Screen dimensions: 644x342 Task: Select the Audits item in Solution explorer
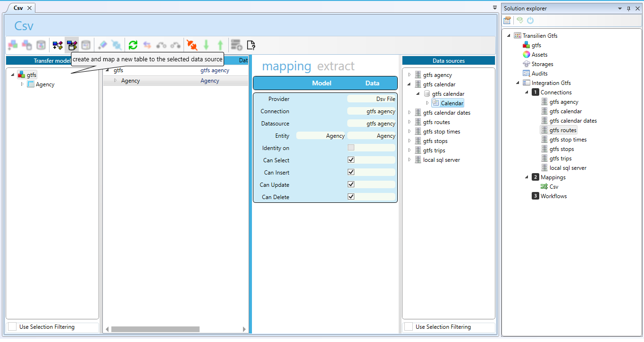coord(535,74)
